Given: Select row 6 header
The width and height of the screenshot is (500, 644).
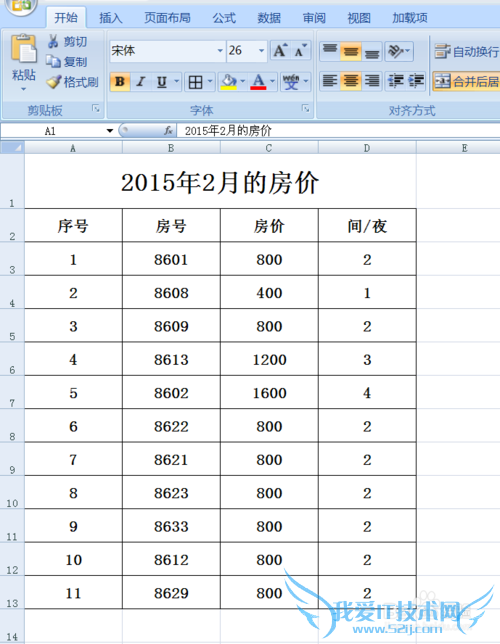Looking at the screenshot, I should pos(12,359).
